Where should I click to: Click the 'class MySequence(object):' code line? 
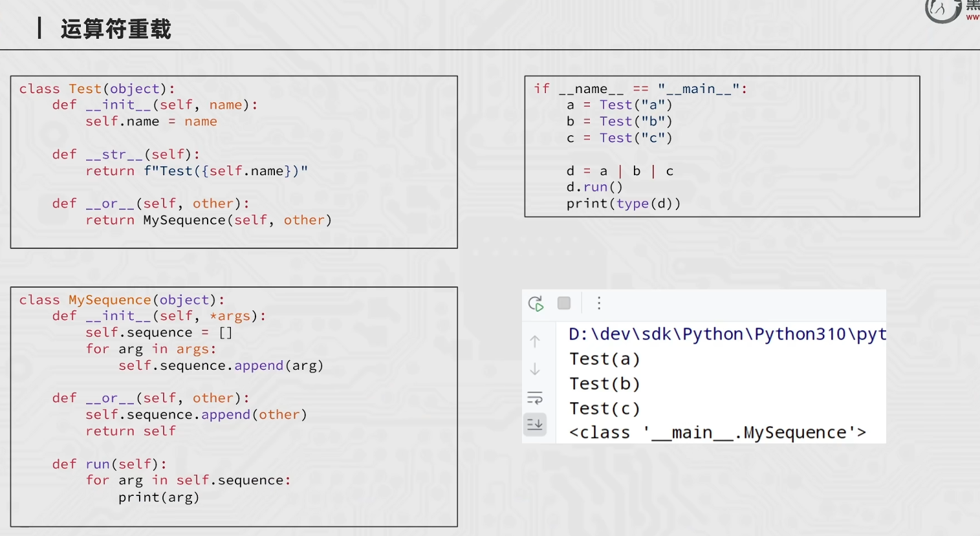(x=122, y=300)
